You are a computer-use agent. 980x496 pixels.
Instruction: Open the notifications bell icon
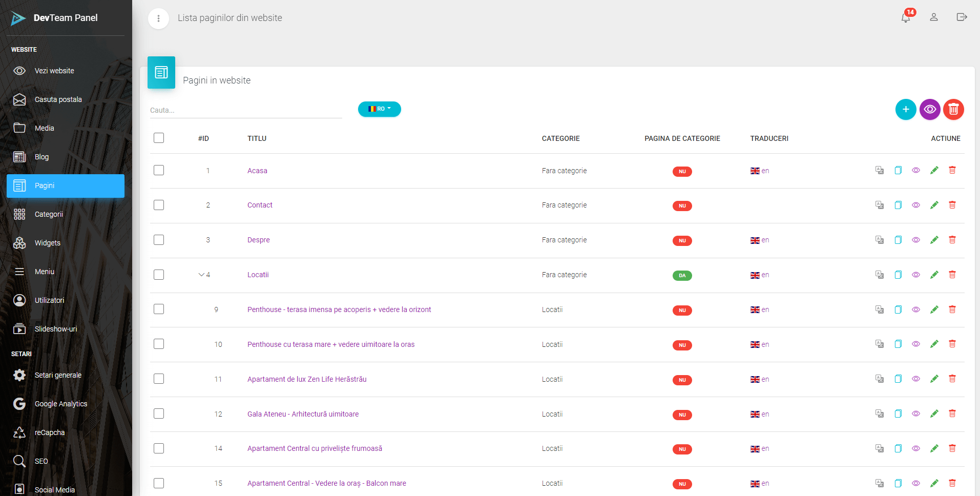[x=905, y=18]
